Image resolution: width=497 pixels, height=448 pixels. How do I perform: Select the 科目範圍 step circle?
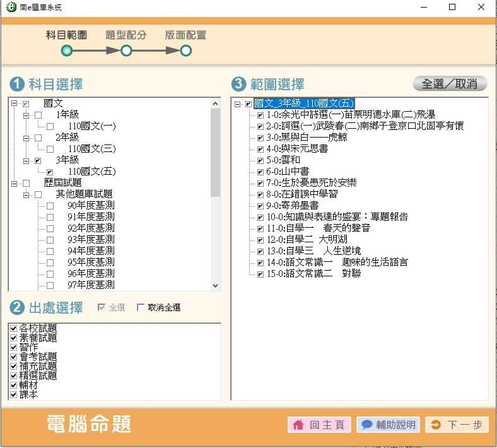pos(67,50)
